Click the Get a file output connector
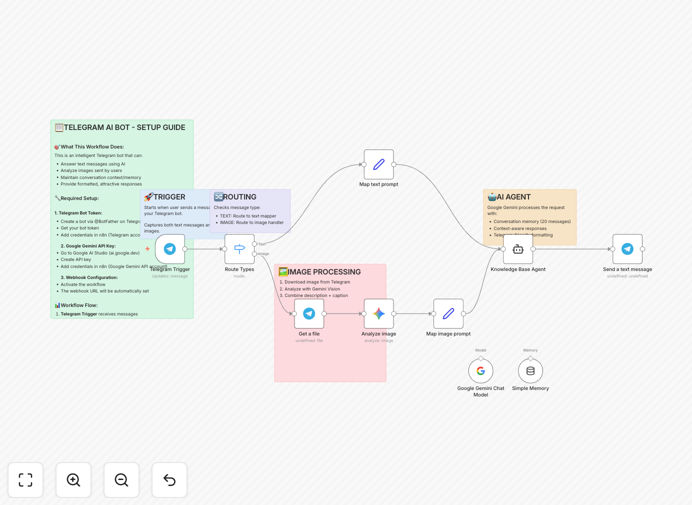Viewport: 692px width, 505px height. pos(324,313)
